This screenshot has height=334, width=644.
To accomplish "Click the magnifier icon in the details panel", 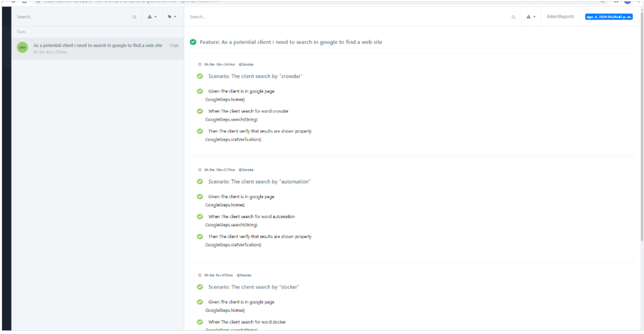I will click(x=513, y=17).
